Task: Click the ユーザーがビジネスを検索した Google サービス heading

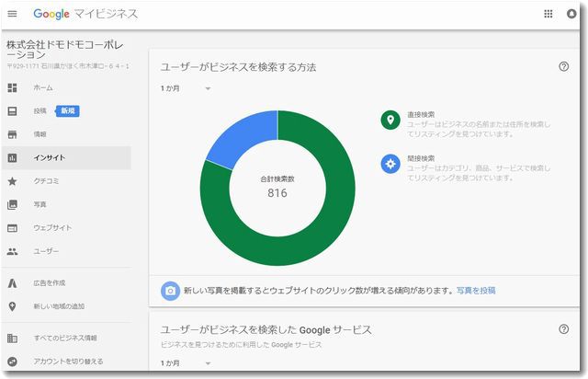Action: click(x=266, y=330)
